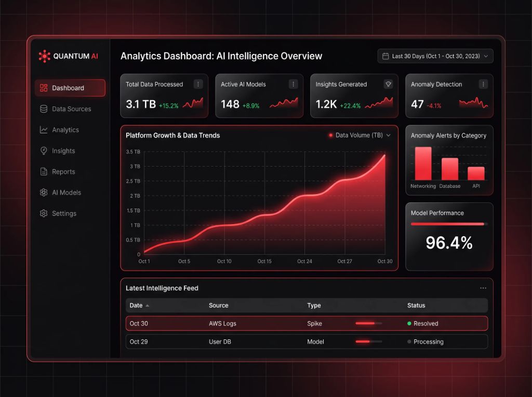Click the Active AI Models sparkline
The width and height of the screenshot is (532, 397).
pyautogui.click(x=284, y=103)
